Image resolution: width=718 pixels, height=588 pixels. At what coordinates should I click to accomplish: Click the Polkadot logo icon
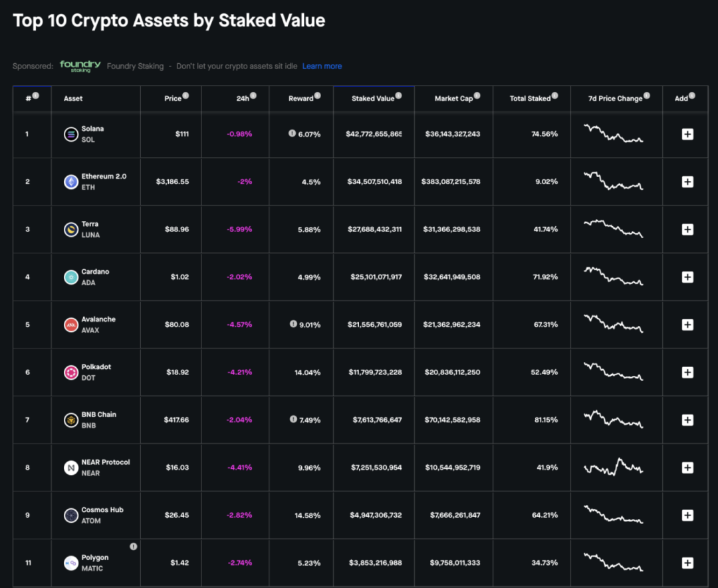(70, 372)
